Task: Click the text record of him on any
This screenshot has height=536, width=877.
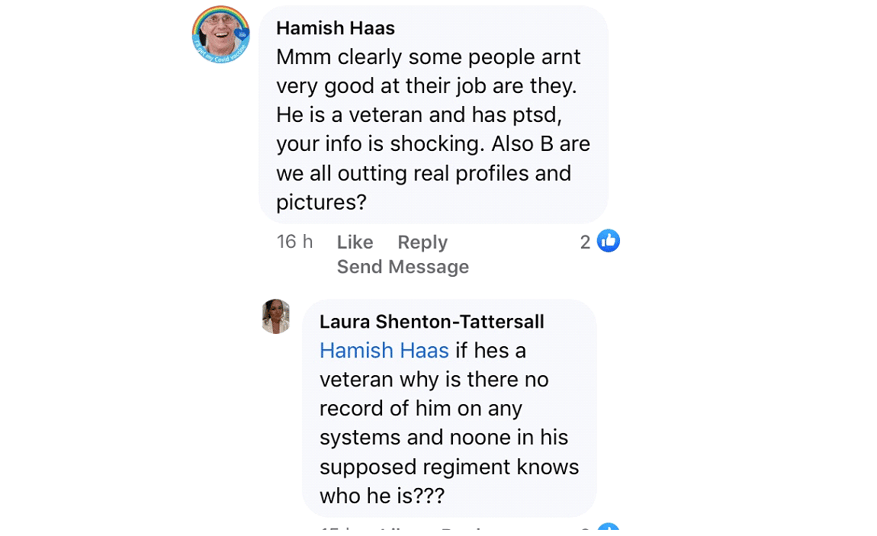Action: coord(421,409)
